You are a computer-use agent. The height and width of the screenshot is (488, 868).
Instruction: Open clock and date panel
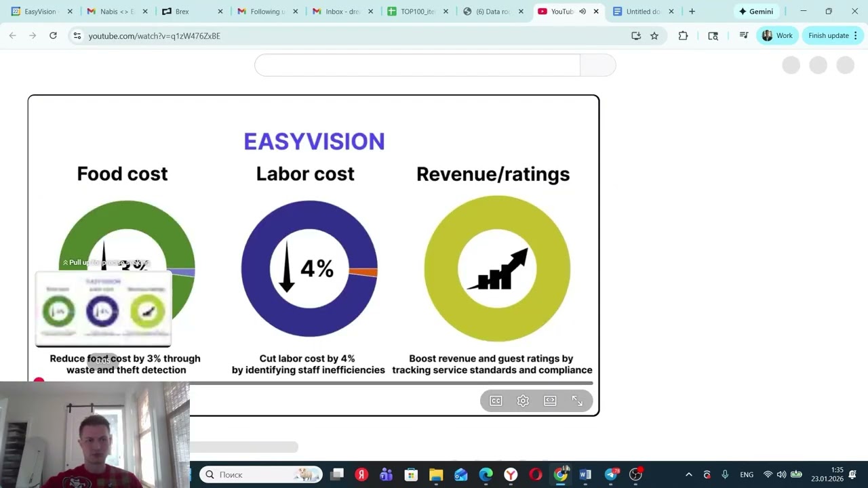(827, 474)
